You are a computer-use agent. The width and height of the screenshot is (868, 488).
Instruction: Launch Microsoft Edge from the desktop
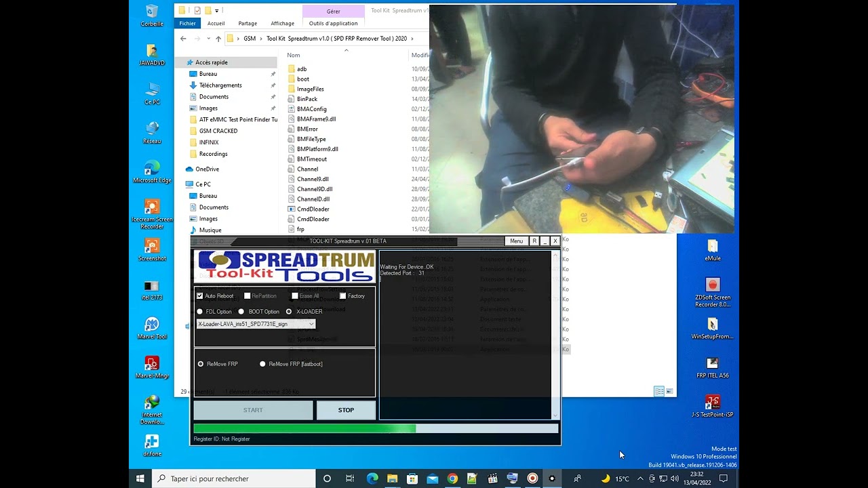(152, 172)
